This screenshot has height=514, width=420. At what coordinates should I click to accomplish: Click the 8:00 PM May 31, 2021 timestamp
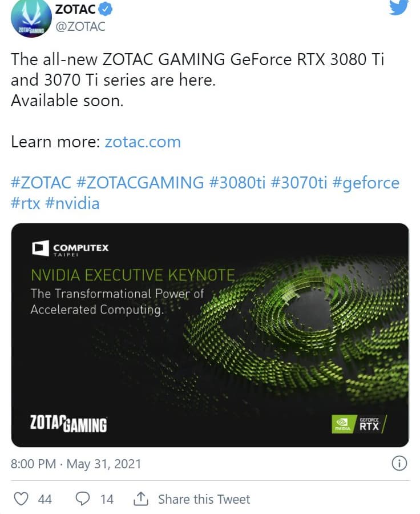point(76,464)
